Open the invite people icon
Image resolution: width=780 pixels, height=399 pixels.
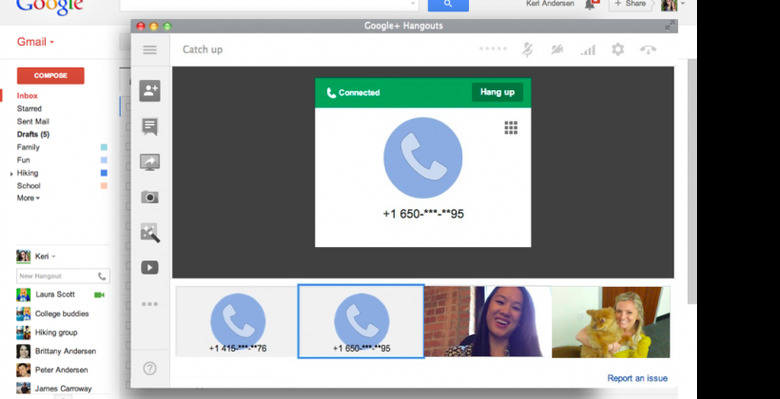tap(150, 91)
